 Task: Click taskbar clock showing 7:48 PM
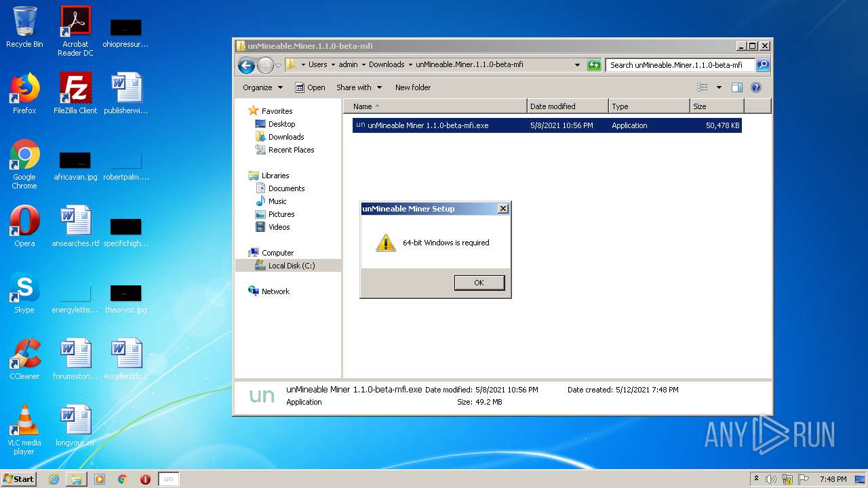(833, 479)
